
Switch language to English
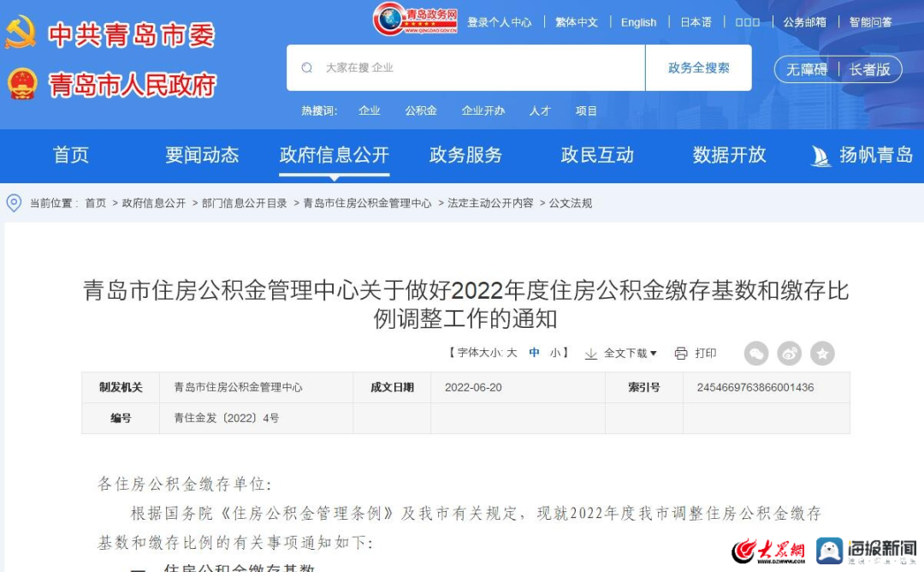(x=638, y=22)
